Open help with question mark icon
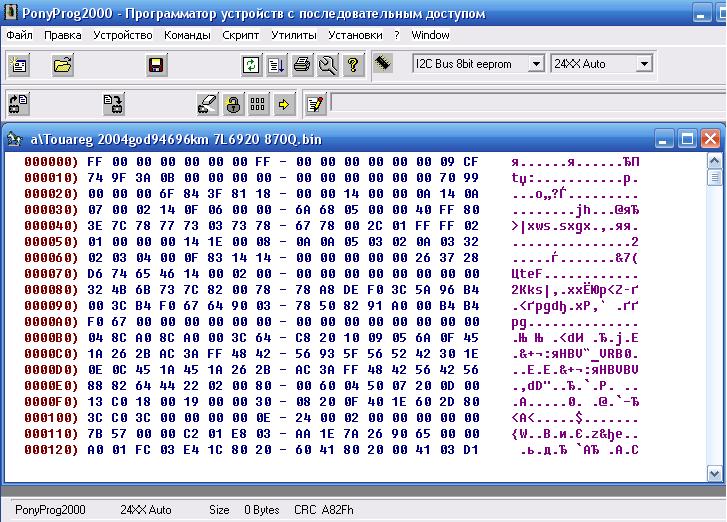The image size is (727, 522). 353,65
